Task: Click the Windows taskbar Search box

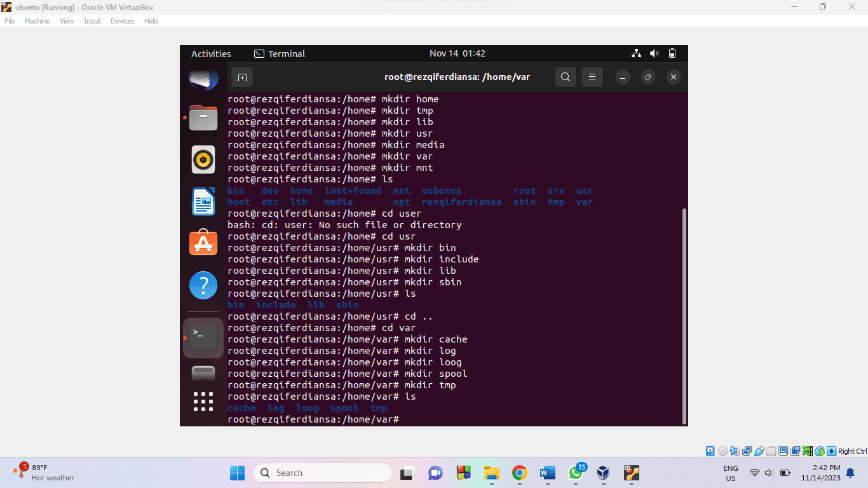Action: (323, 473)
